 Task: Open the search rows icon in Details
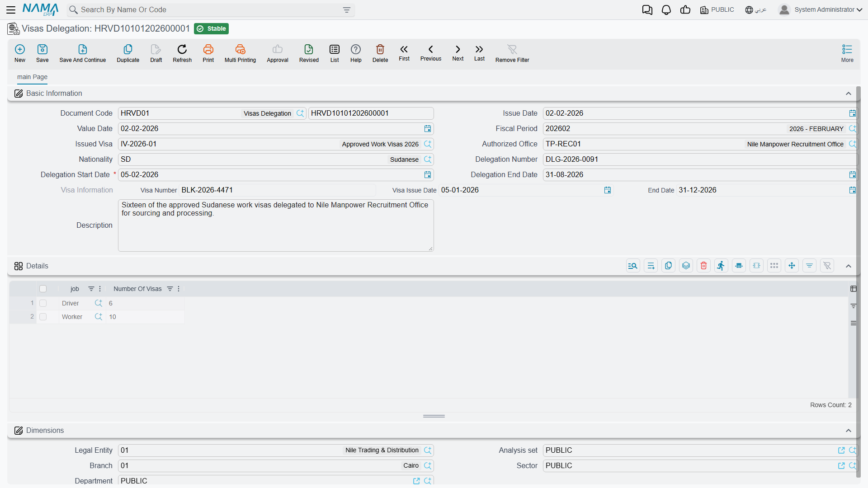(x=633, y=266)
